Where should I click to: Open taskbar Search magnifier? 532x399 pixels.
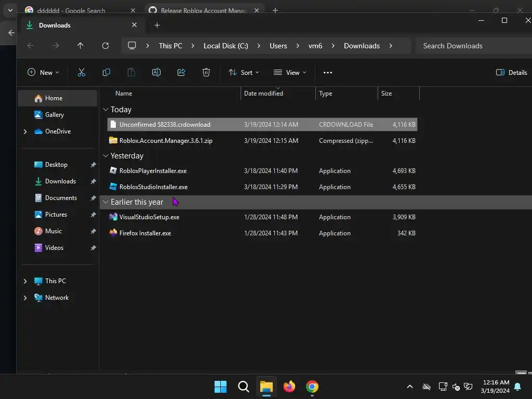coord(244,387)
